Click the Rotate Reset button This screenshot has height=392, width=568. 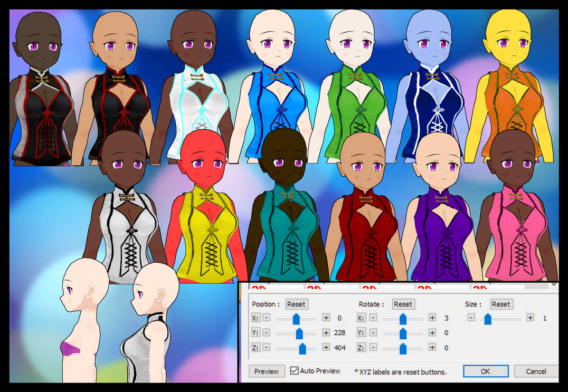point(403,304)
